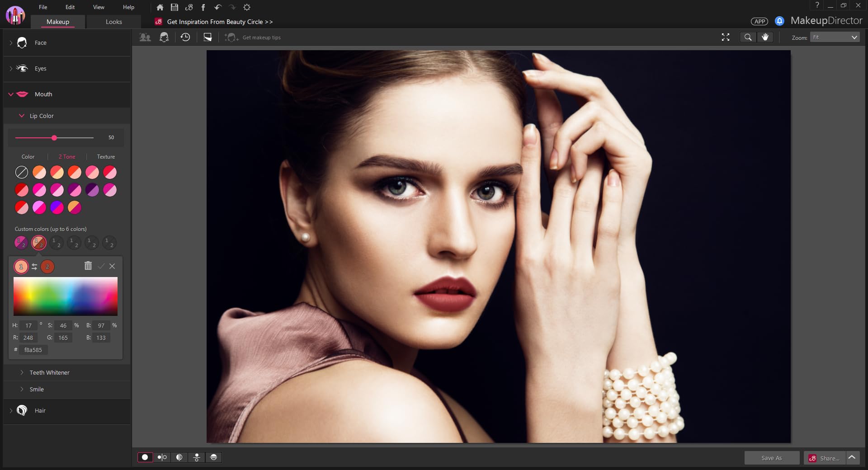
Task: Click the Home icon in top toolbar
Action: [x=160, y=7]
